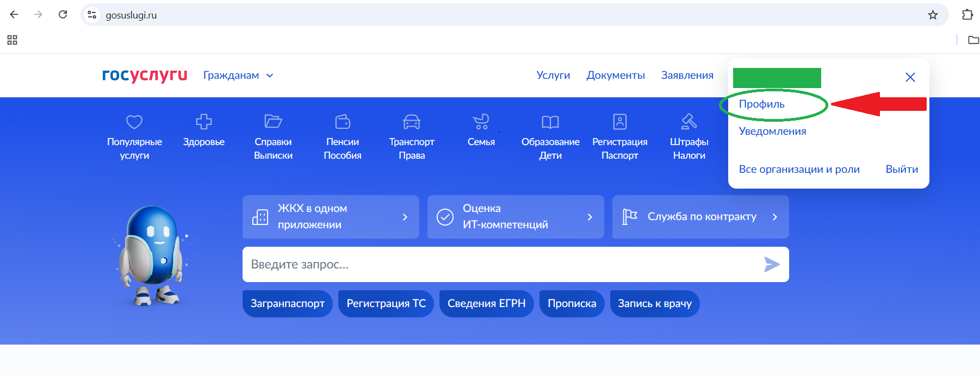The image size is (980, 375).
Task: Open the Служба по контракту banner
Action: tap(700, 217)
